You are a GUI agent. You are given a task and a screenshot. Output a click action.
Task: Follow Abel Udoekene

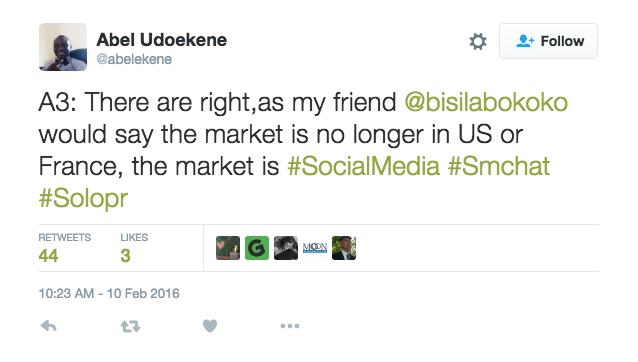(548, 41)
